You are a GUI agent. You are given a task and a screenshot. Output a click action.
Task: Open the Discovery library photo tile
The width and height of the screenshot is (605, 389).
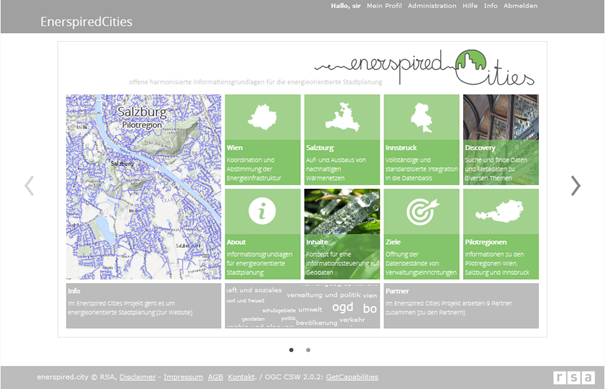pyautogui.click(x=501, y=140)
